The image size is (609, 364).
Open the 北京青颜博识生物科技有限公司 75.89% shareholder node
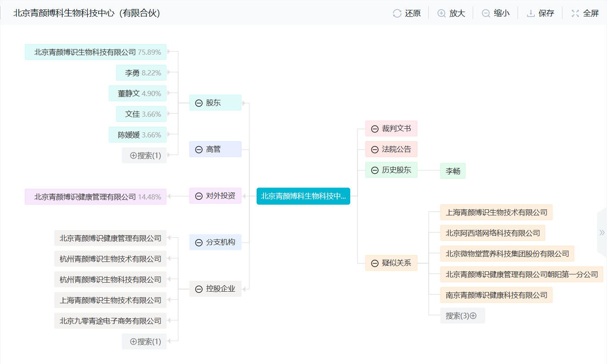click(x=96, y=52)
